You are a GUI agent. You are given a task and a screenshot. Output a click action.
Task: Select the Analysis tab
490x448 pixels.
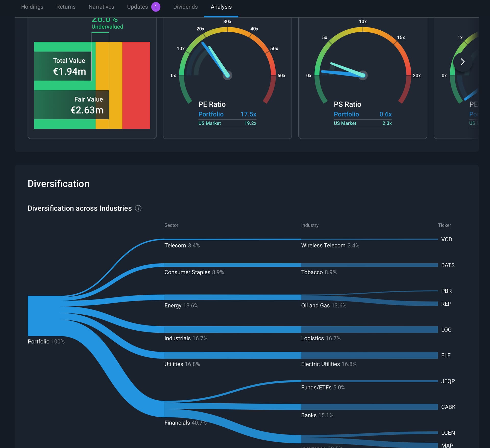(221, 7)
